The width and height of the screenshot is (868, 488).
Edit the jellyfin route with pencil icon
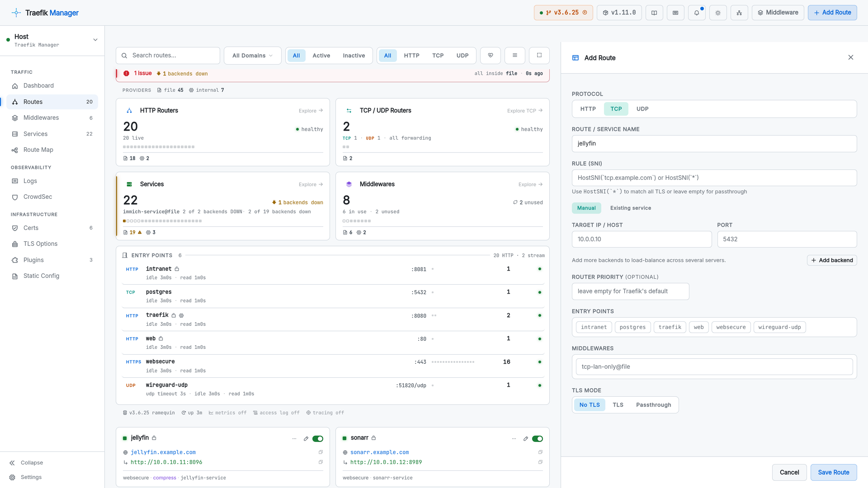click(306, 439)
